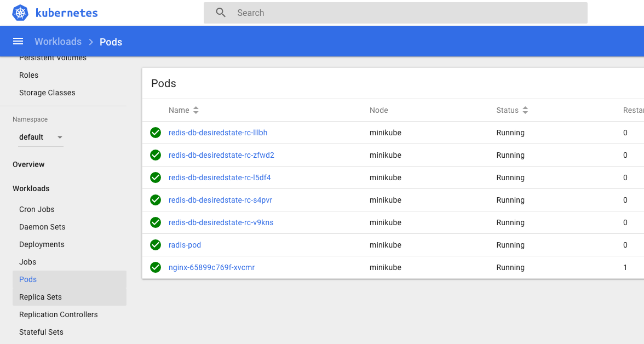This screenshot has width=644, height=344.
Task: Open Daemon Sets in the sidebar
Action: tap(42, 227)
